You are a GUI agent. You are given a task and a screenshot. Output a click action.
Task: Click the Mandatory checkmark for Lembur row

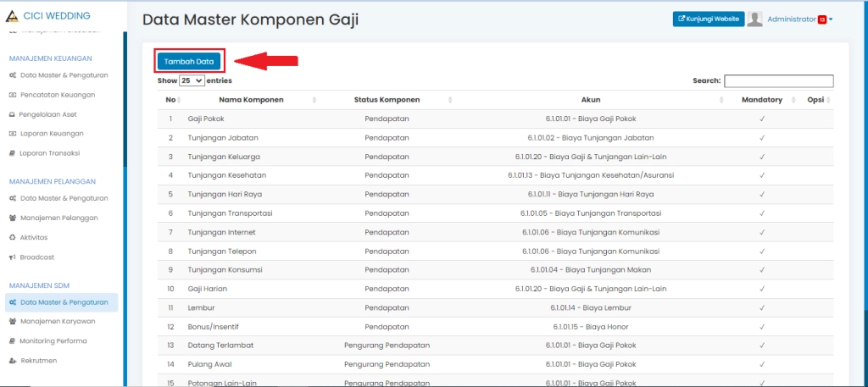pos(762,307)
